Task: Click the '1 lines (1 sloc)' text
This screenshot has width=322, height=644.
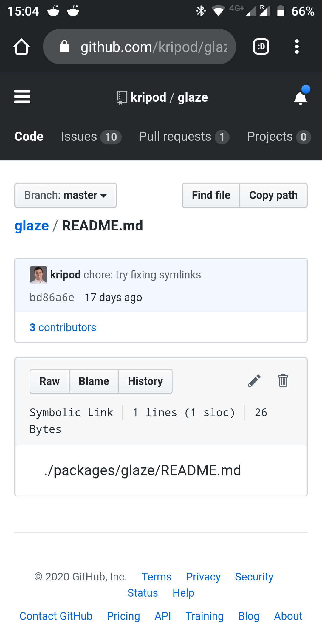Action: [x=184, y=413]
